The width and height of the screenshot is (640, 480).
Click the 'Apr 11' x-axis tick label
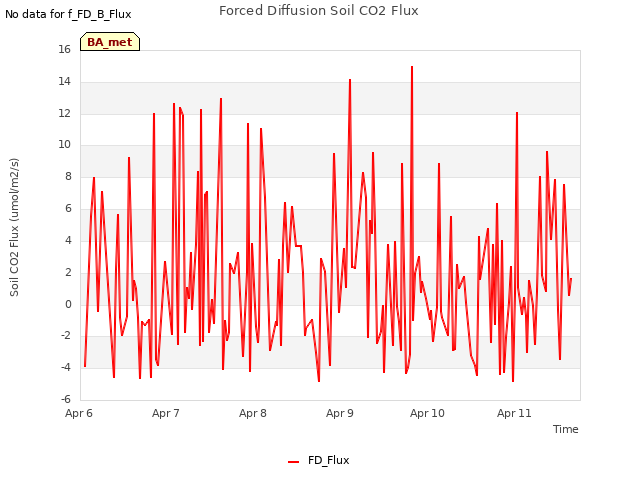point(514,413)
